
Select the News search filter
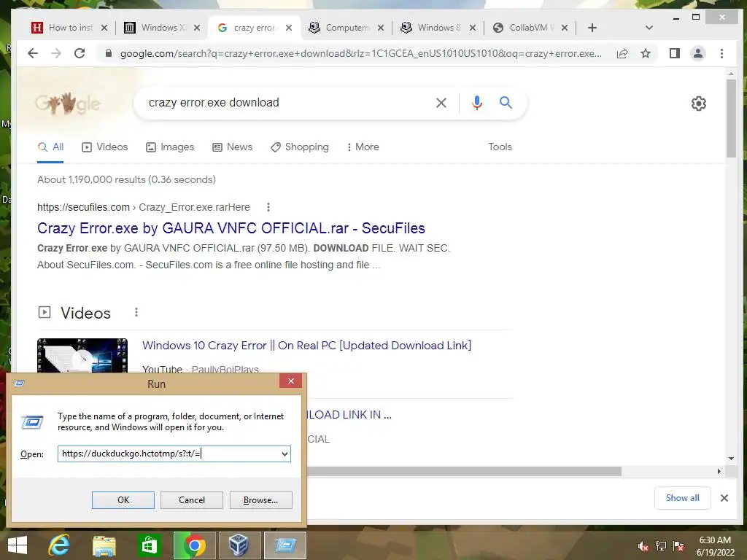232,147
